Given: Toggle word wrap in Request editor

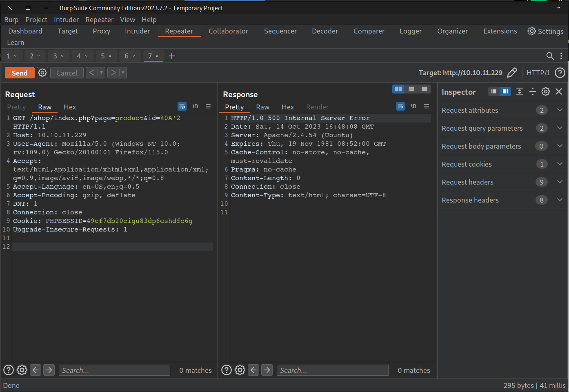Looking at the screenshot, I should click(182, 106).
